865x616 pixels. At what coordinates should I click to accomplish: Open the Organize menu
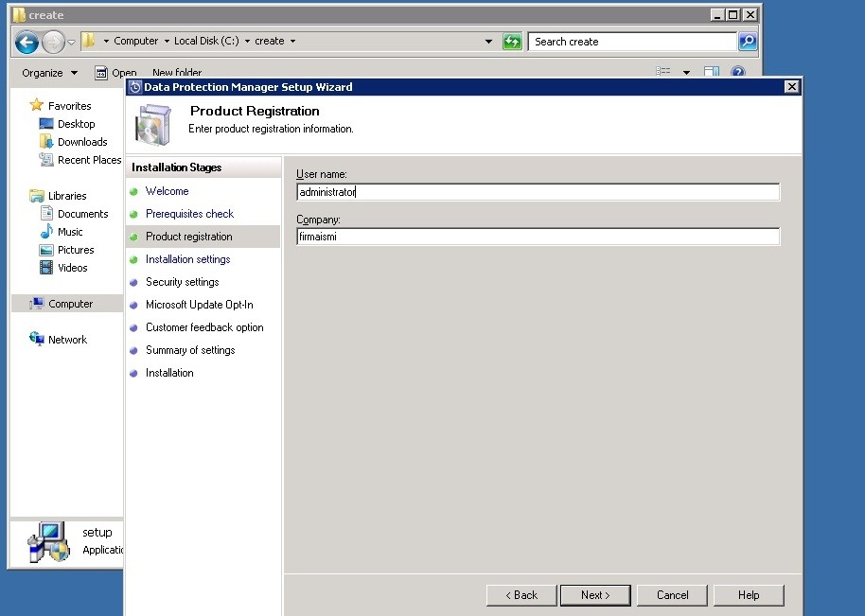tap(49, 73)
